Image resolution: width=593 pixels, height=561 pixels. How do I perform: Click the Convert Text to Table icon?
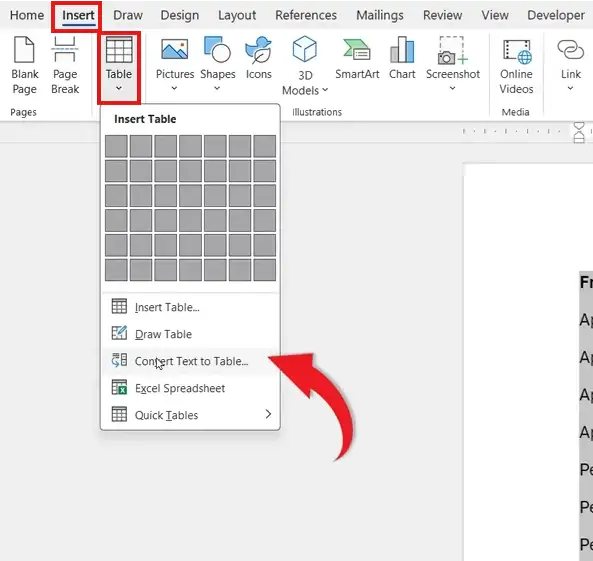(x=119, y=360)
